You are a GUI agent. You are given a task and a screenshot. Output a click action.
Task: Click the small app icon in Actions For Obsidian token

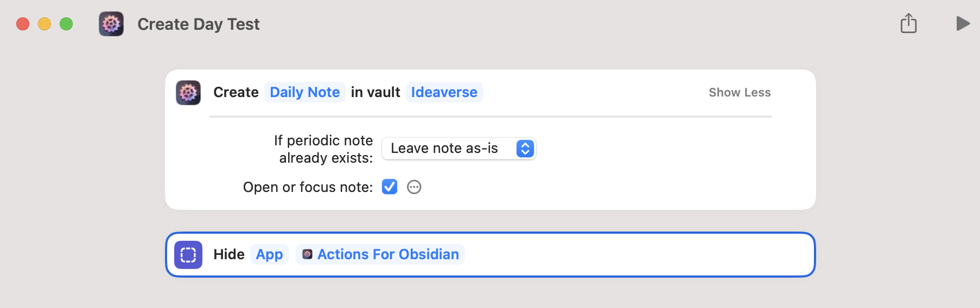click(307, 254)
